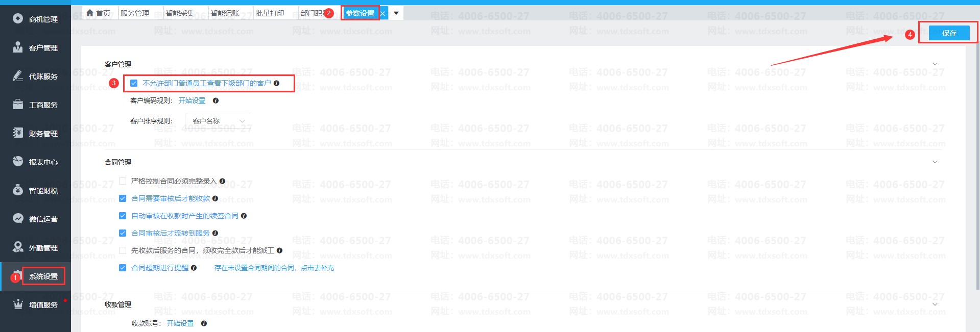Open the 微信运营 sidebar icon
Image resolution: width=980 pixels, height=332 pixels.
click(x=18, y=219)
